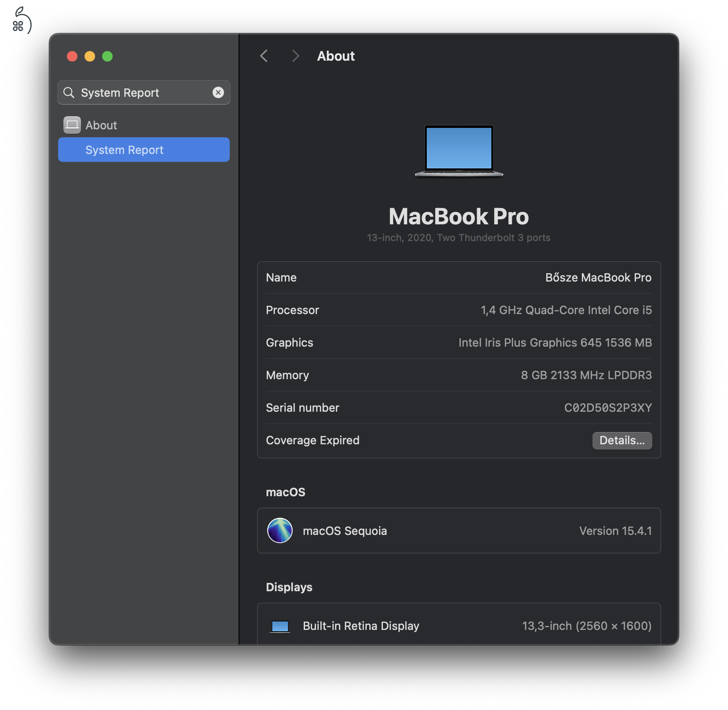This screenshot has height=710, width=728.
Task: Click the macOS Sequoia name text
Action: point(345,531)
